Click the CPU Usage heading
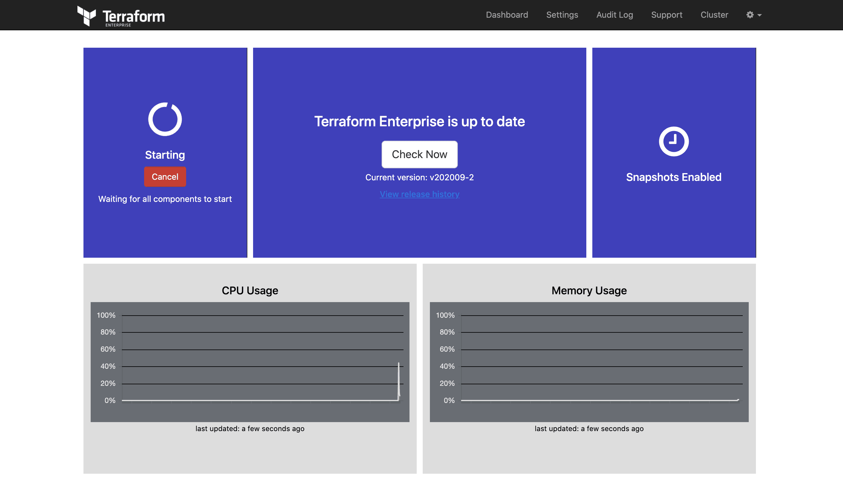This screenshot has height=504, width=843. coord(250,291)
